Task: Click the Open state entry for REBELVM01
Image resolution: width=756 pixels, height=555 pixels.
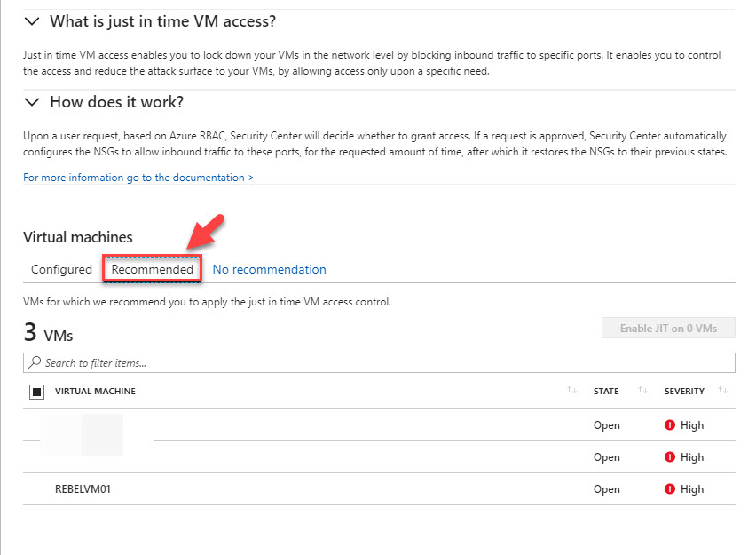Action: tap(606, 489)
